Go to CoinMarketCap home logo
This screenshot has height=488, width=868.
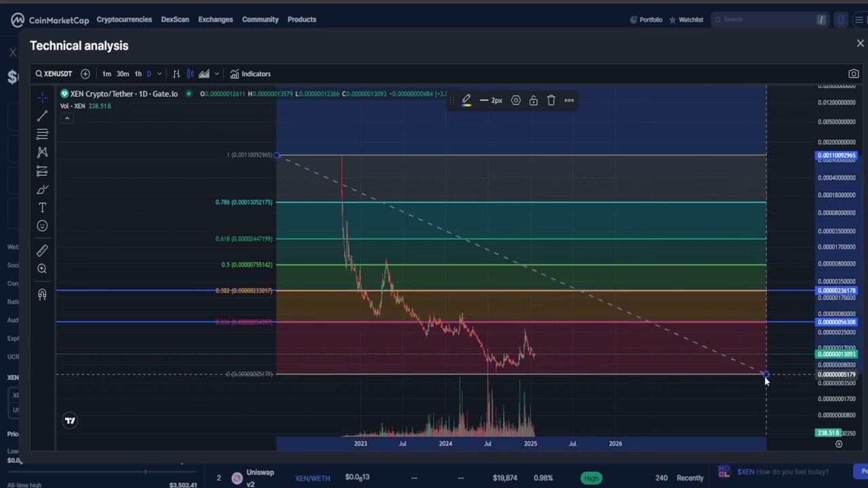point(50,20)
